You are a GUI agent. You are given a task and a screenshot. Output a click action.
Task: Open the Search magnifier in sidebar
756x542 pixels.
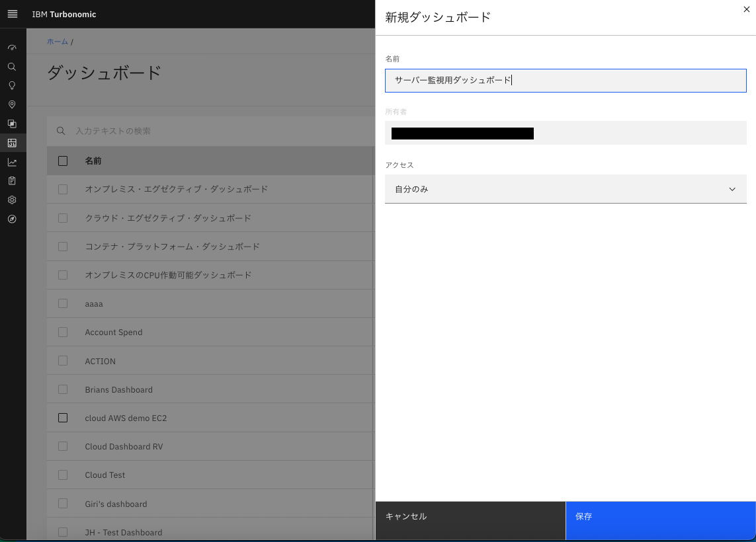tap(12, 67)
